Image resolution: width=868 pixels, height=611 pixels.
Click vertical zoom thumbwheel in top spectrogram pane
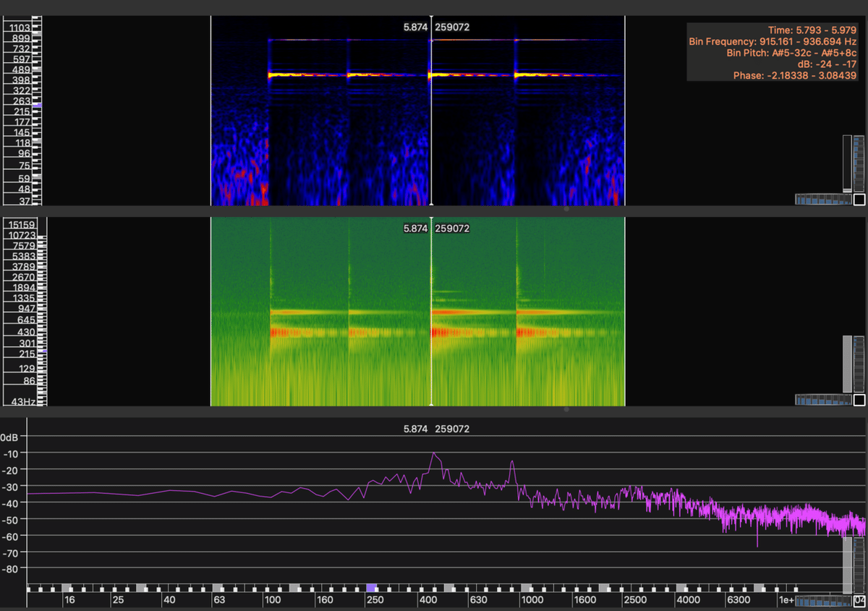[859, 163]
